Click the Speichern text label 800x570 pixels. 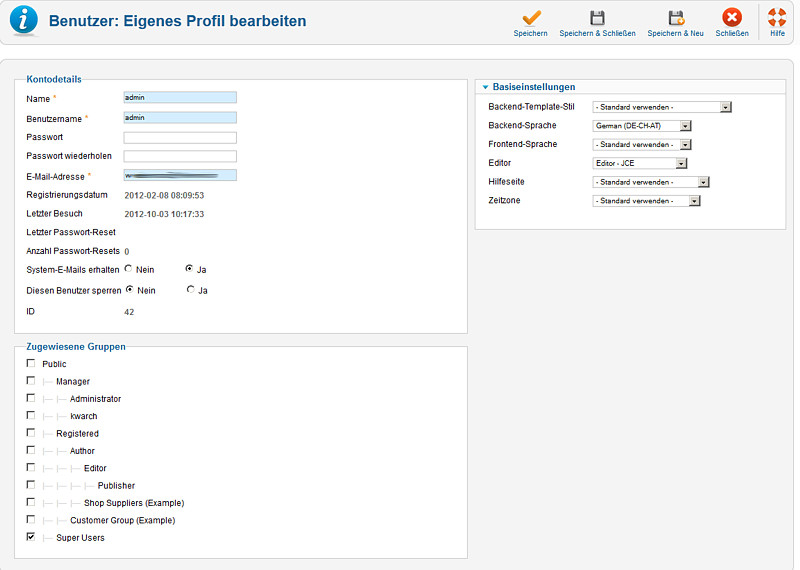pos(531,34)
